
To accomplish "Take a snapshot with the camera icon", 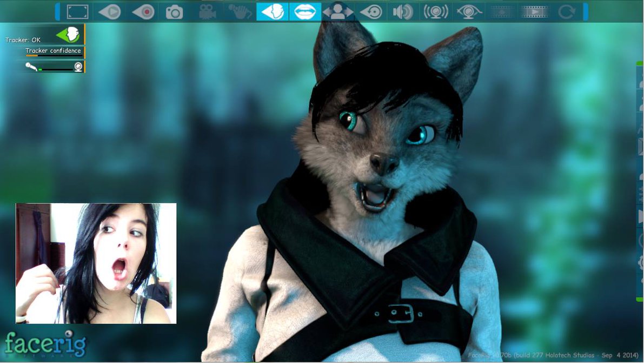I will point(175,12).
